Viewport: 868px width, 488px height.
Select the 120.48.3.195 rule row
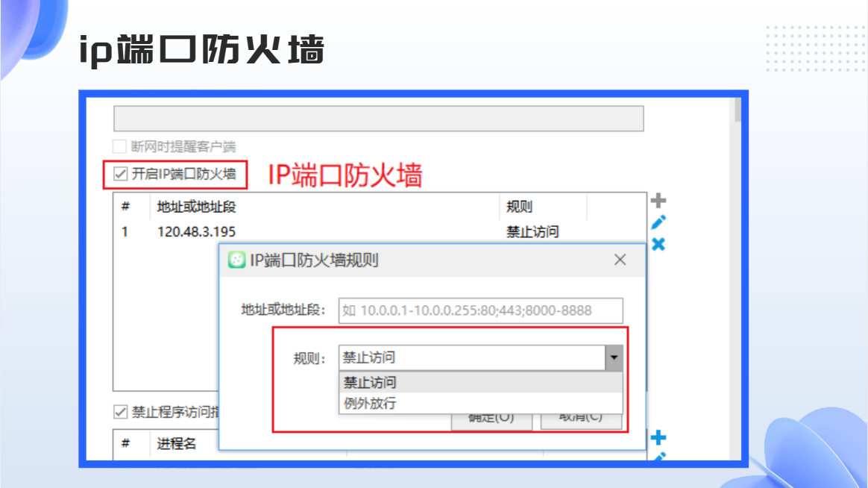pos(380,231)
